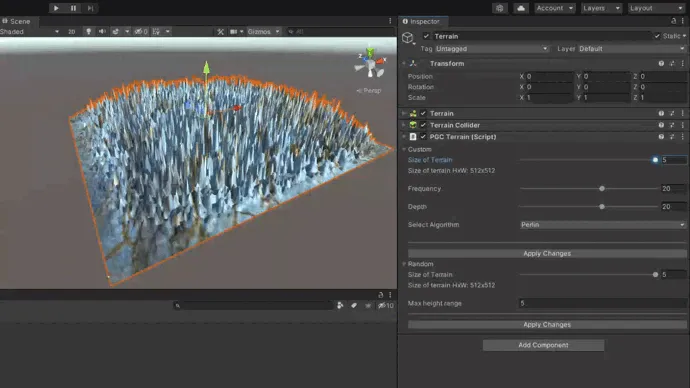Toggle hidden objects visibility counter
This screenshot has height=388, width=690.
[141, 32]
